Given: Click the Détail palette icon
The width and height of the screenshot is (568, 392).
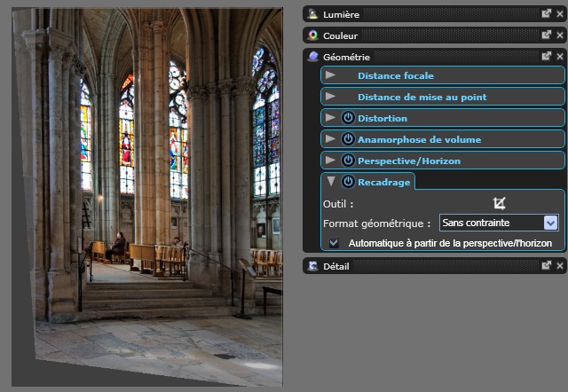Looking at the screenshot, I should coord(312,266).
